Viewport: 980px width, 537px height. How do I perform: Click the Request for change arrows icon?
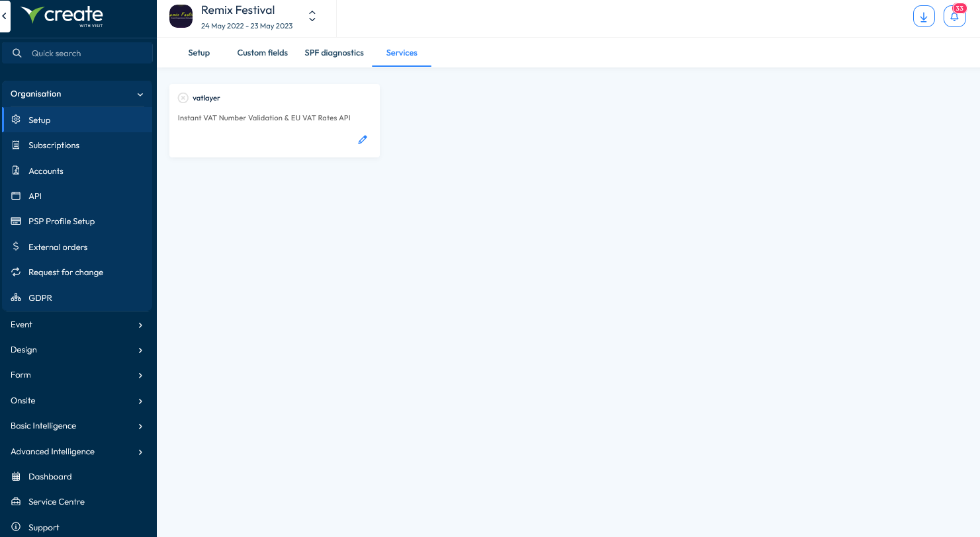click(17, 272)
